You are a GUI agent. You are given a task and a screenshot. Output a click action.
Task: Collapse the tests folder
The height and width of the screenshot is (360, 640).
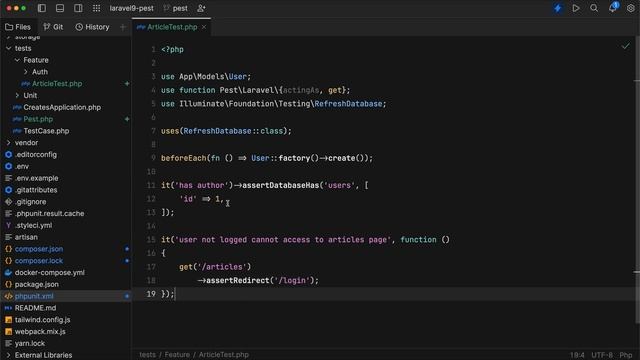(x=9, y=48)
